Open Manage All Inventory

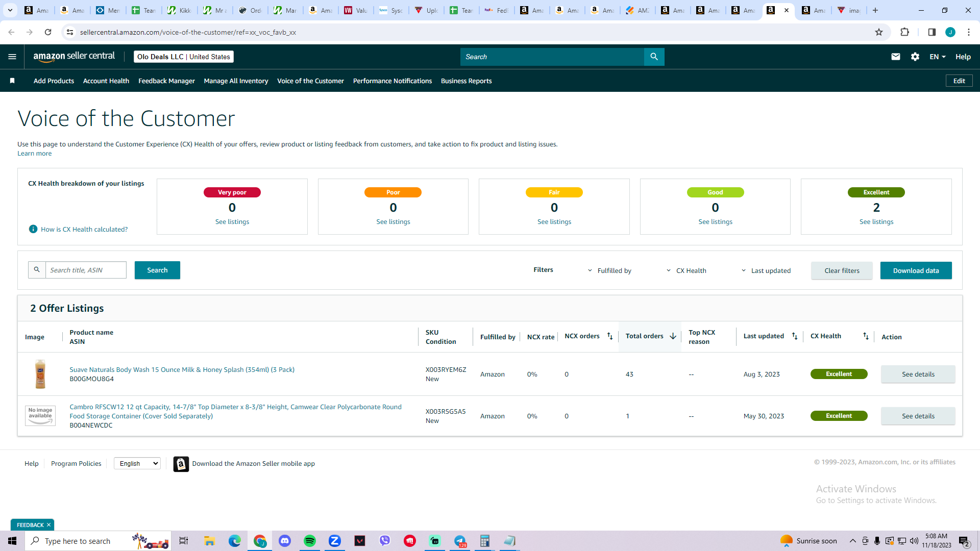click(236, 81)
